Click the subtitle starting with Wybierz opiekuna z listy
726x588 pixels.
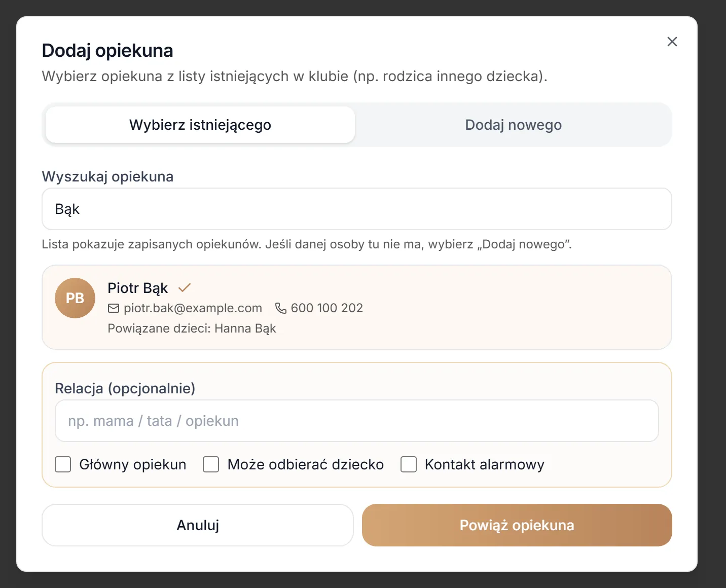(295, 76)
